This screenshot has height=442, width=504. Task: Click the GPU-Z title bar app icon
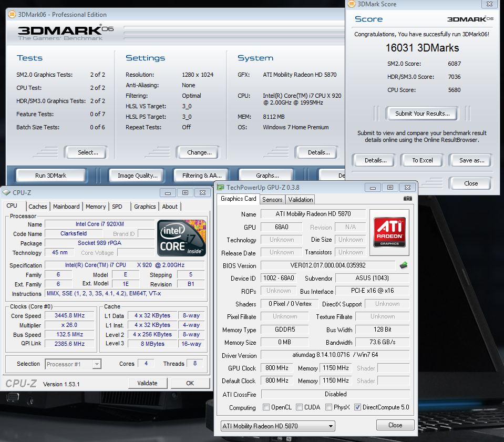[x=220, y=188]
